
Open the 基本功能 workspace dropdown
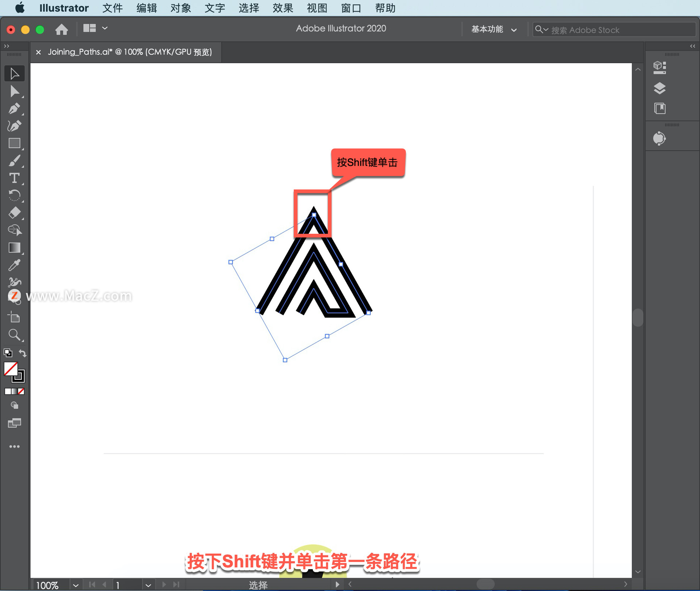[x=494, y=30]
